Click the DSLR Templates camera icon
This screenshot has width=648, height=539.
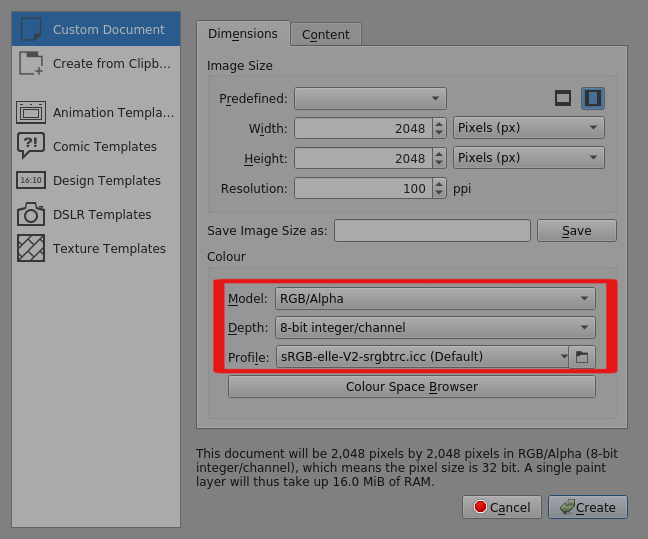31,214
